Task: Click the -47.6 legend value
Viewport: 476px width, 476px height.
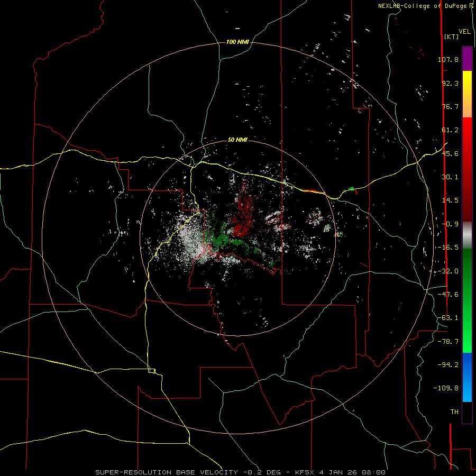Action: [448, 295]
